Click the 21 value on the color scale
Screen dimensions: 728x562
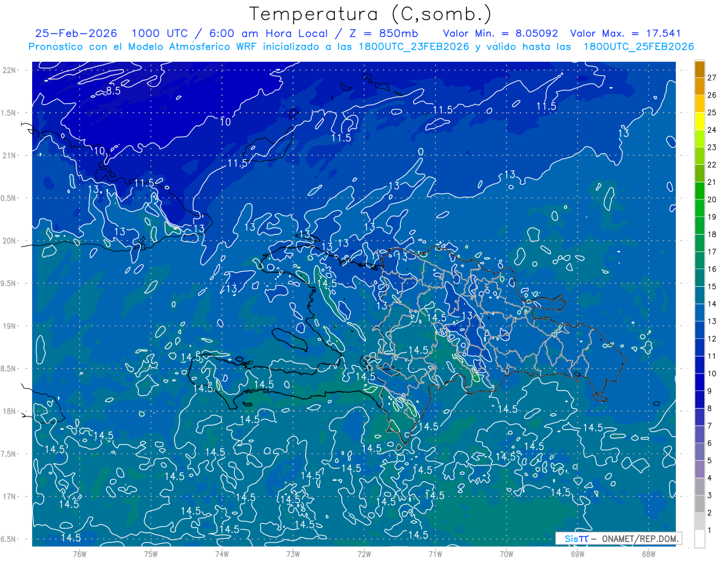(x=712, y=182)
